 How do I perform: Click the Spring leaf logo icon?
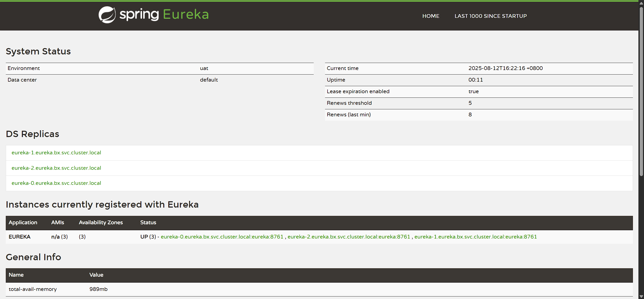tap(107, 15)
